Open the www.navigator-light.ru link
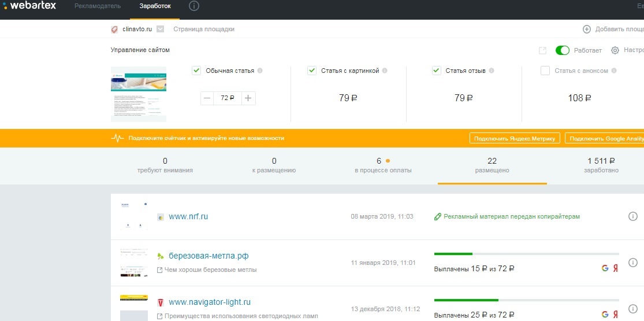 tap(210, 302)
